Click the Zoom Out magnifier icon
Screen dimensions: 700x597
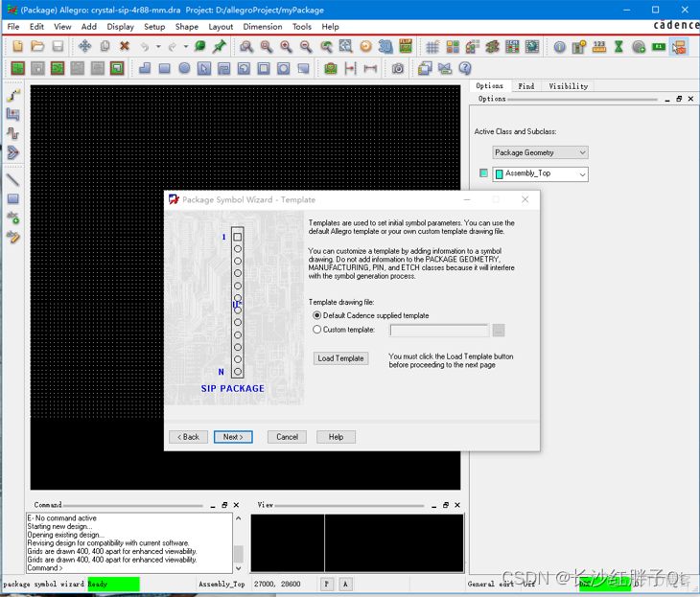click(x=306, y=46)
